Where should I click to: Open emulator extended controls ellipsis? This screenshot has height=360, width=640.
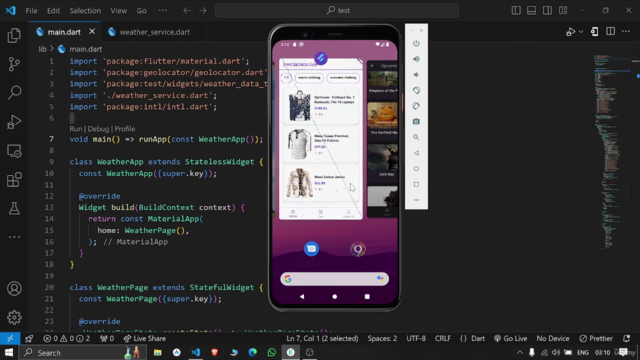coord(416,200)
